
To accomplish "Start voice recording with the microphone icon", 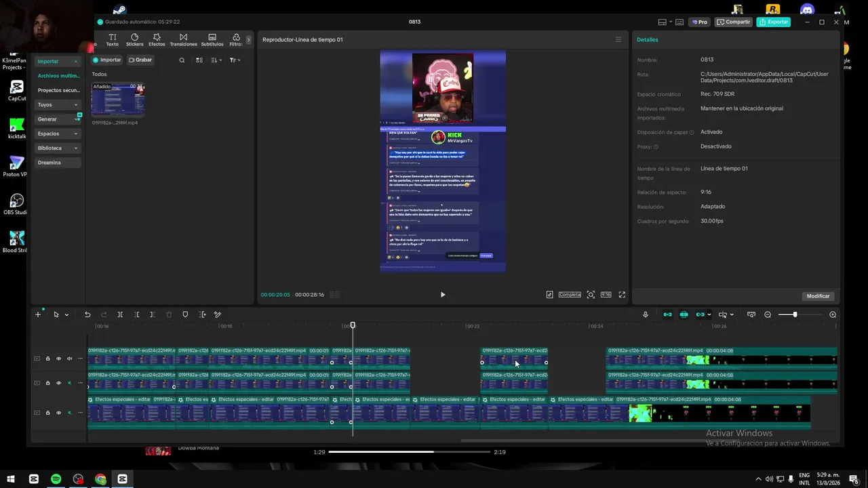I will point(646,314).
